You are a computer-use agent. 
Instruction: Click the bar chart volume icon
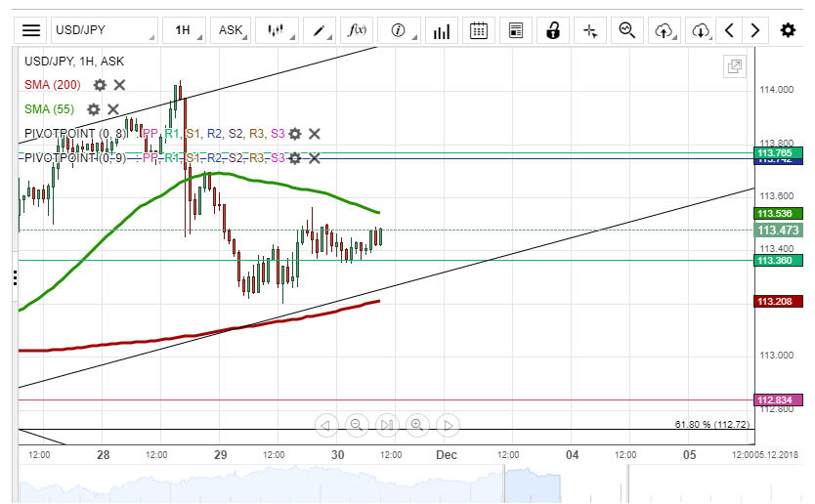[x=442, y=30]
